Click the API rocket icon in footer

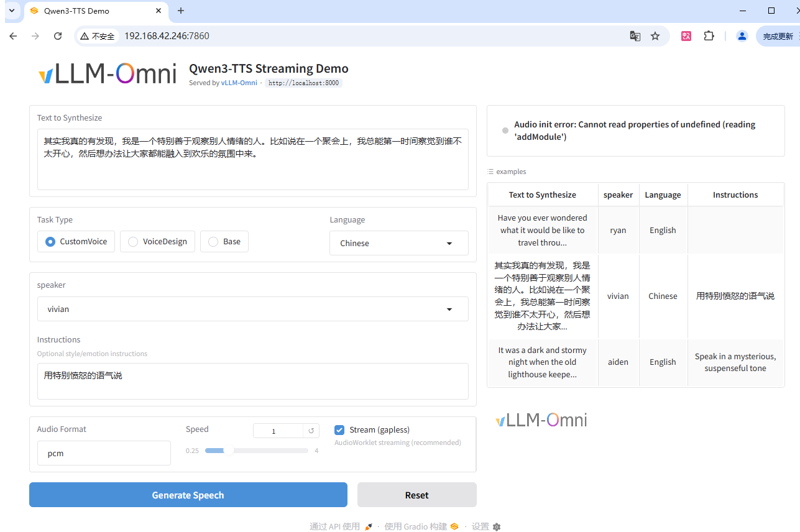tap(368, 526)
